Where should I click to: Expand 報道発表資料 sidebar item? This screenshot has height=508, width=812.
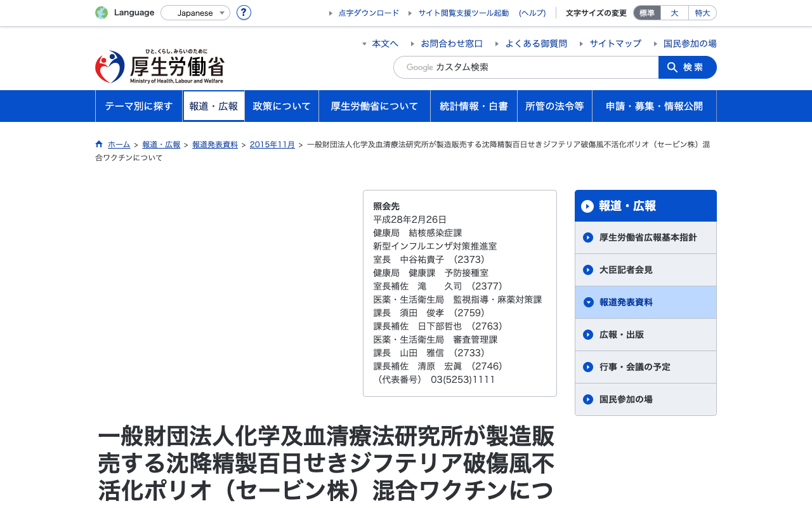[x=646, y=302]
